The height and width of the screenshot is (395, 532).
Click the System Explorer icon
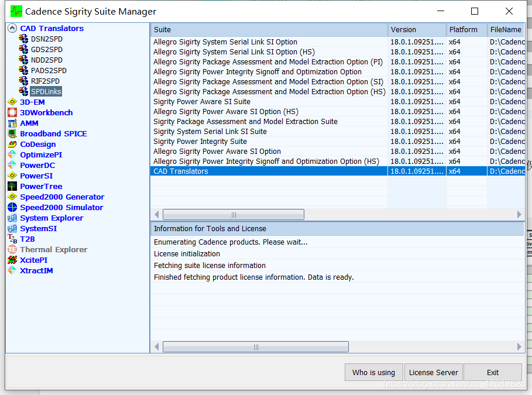[x=12, y=218]
